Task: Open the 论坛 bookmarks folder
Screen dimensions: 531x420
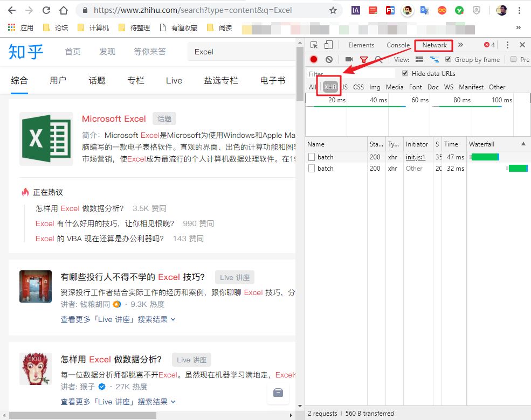Action: tap(56, 27)
